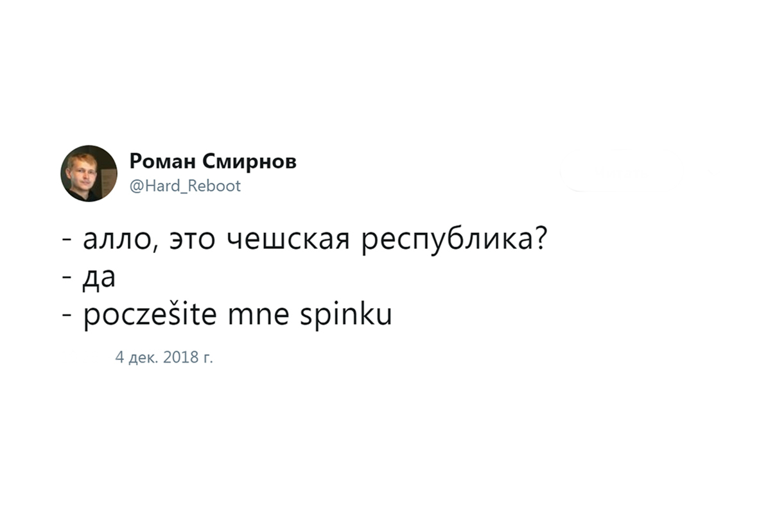Click the reply word да
The image size is (768, 532).
click(x=100, y=278)
